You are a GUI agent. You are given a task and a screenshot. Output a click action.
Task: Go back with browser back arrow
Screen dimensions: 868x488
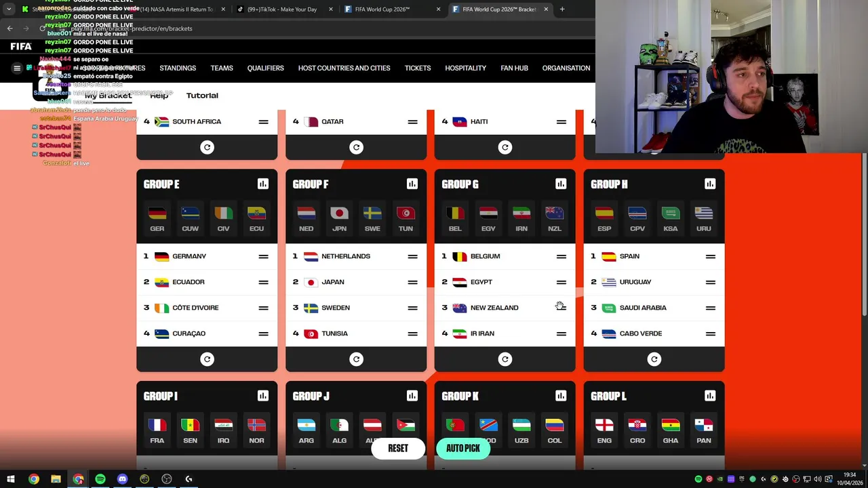point(9,28)
